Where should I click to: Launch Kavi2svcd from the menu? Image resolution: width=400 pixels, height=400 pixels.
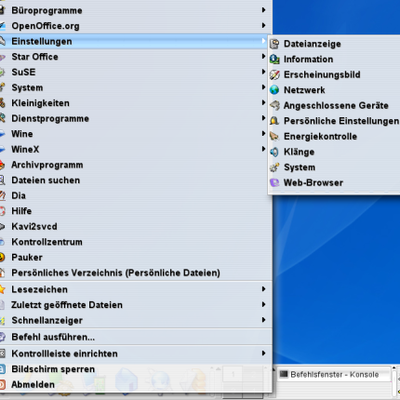pos(135,227)
